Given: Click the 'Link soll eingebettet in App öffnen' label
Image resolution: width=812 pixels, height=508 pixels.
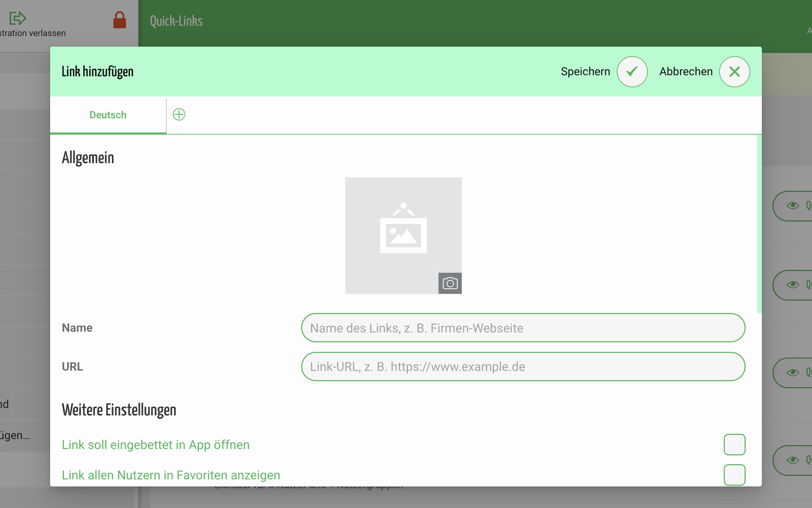Looking at the screenshot, I should tap(156, 445).
